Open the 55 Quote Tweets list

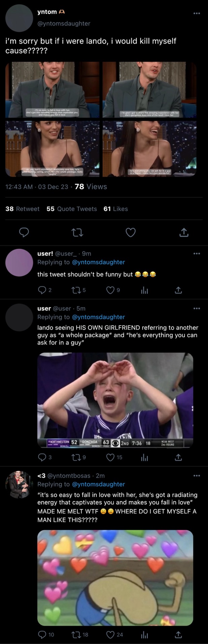point(72,209)
